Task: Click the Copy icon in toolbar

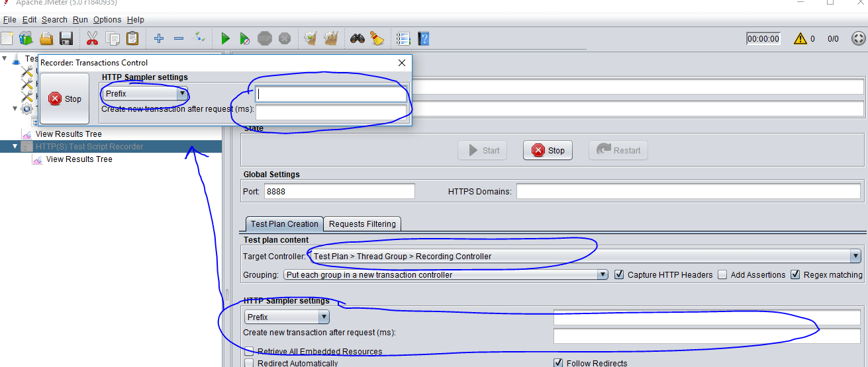Action: [x=113, y=38]
